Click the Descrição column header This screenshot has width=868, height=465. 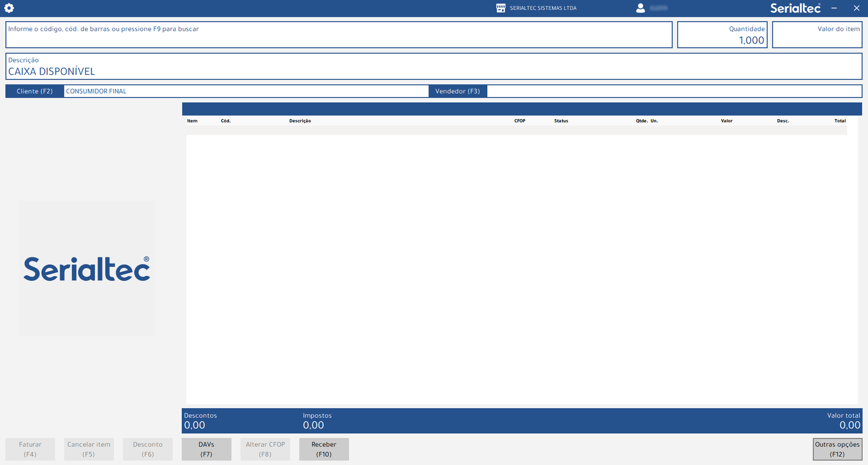pyautogui.click(x=300, y=121)
